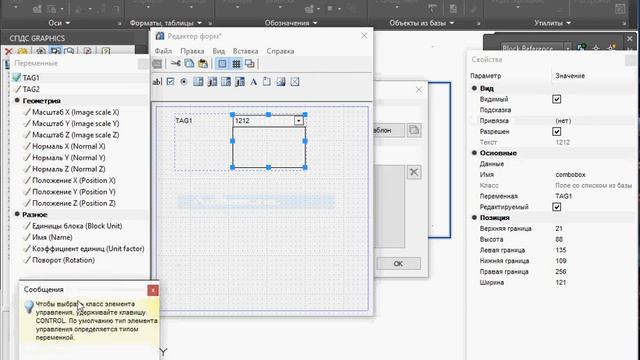
Task: Collapse the 'Позиция' property group
Action: tap(474, 218)
